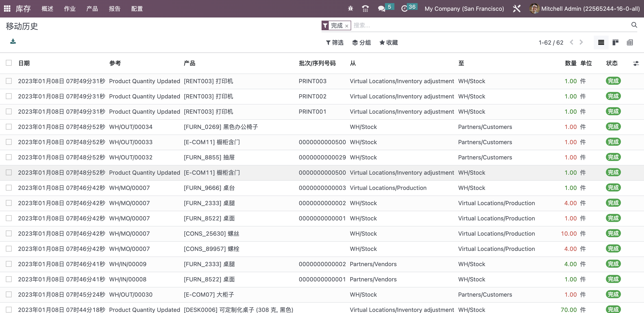Toggle the select-all header checkbox

click(9, 63)
